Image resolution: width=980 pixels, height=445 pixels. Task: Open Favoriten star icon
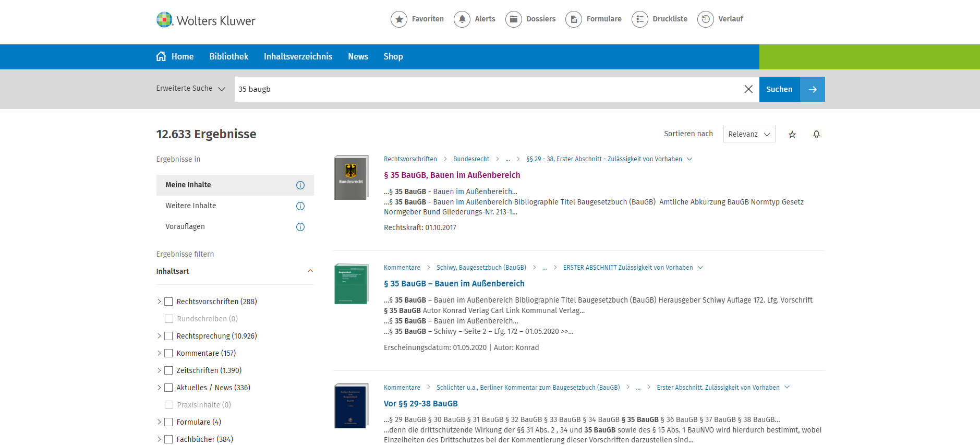click(x=399, y=19)
